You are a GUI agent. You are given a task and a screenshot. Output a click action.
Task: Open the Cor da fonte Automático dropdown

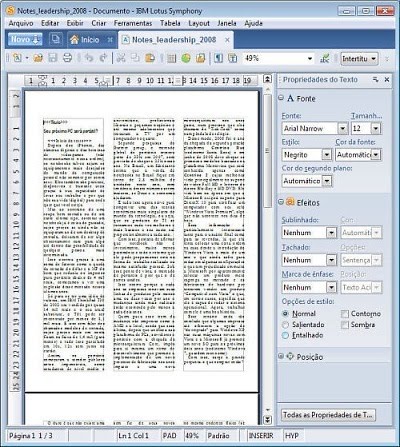[376, 155]
